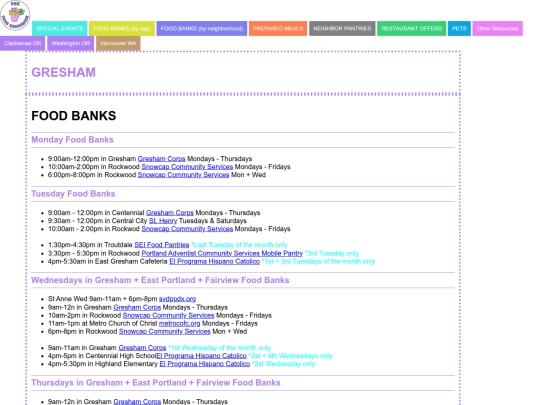Open Snowcap Community Services link for Monday 6:00pm-8:00pm

[x=183, y=175]
